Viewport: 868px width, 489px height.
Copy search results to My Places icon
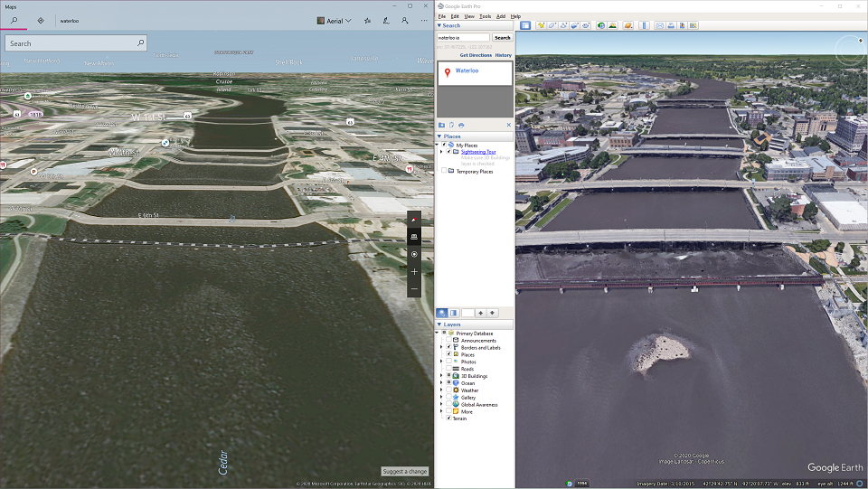451,125
